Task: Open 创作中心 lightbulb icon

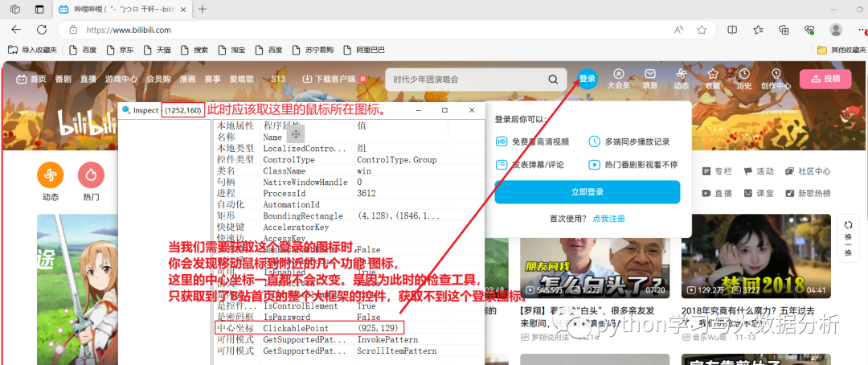Action: click(x=776, y=79)
